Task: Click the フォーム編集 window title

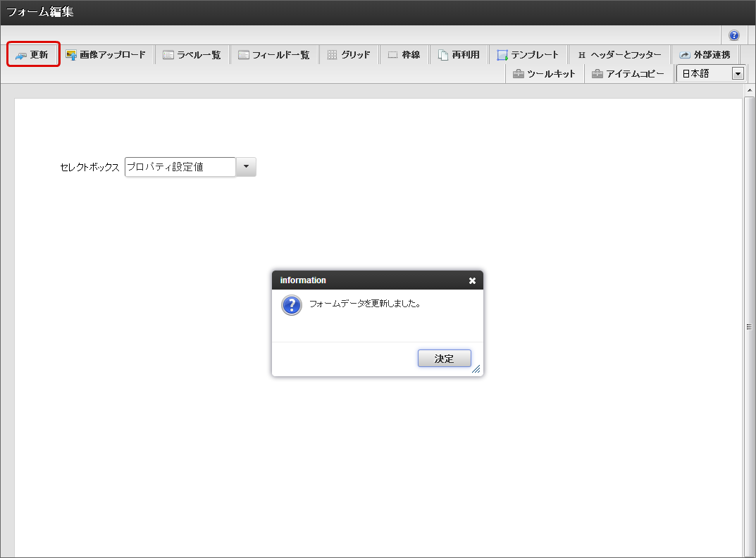Action: coord(39,11)
